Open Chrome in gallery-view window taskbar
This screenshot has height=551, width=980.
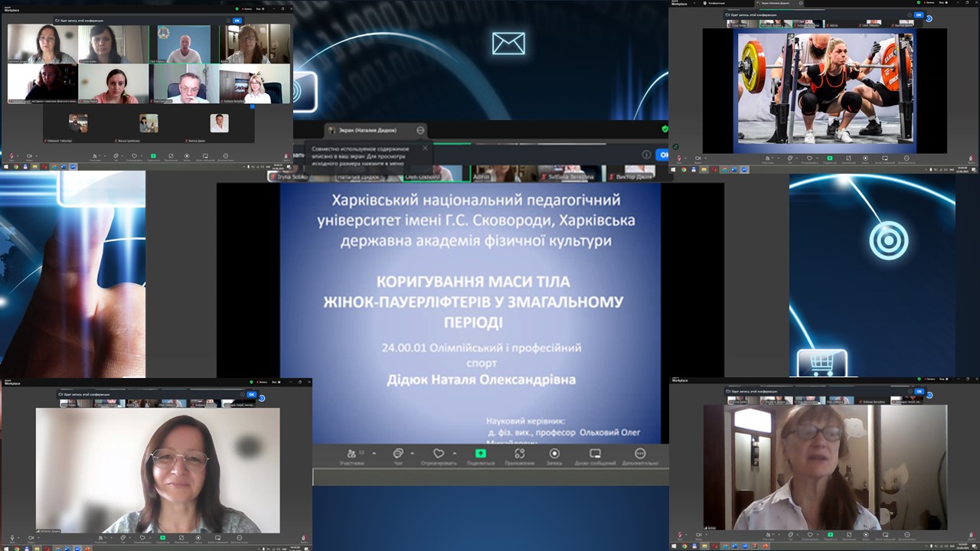click(x=16, y=167)
